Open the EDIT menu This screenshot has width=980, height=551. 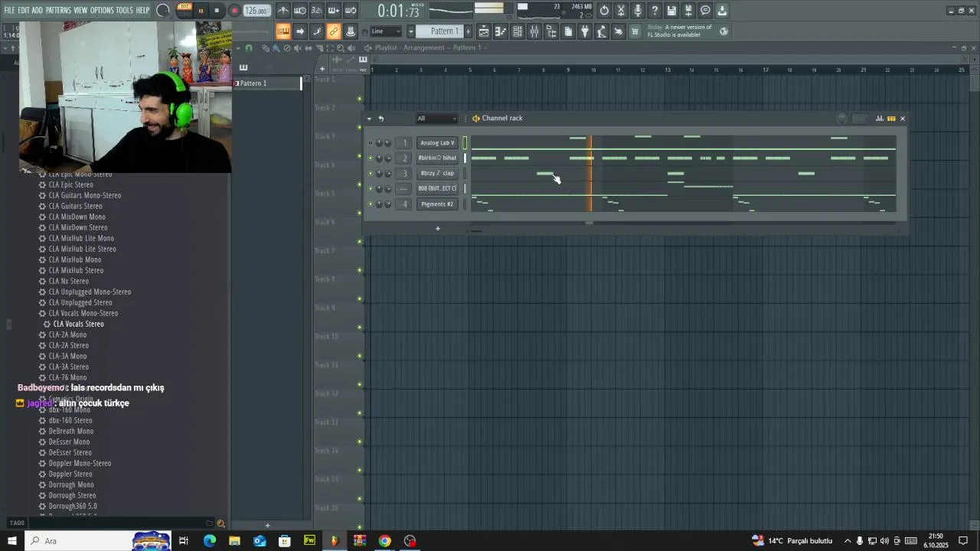24,11
